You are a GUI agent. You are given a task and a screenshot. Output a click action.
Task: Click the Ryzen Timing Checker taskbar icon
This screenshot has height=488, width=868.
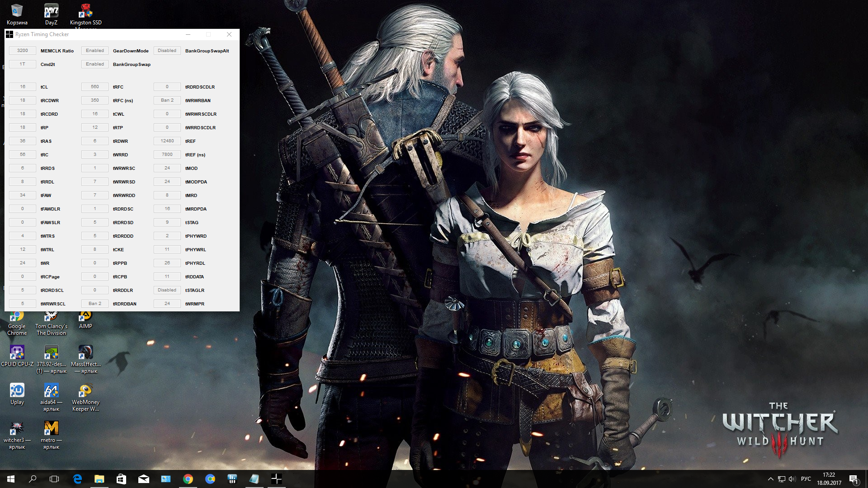pos(276,479)
